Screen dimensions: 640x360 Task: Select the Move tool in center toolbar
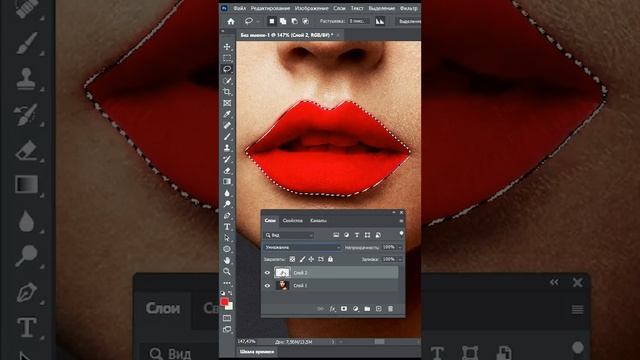tap(227, 47)
